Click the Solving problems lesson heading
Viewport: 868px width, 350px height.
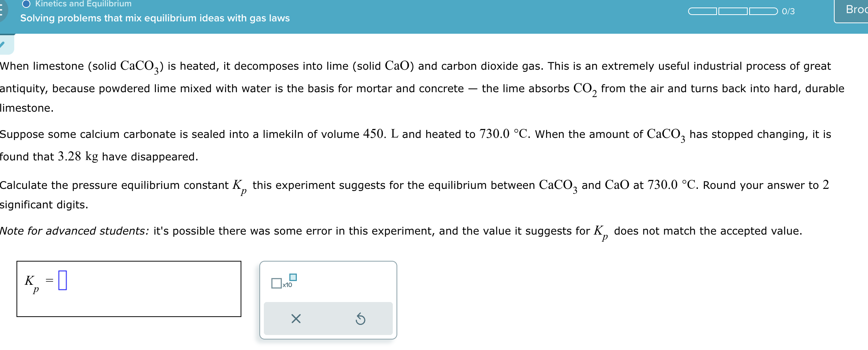(155, 18)
